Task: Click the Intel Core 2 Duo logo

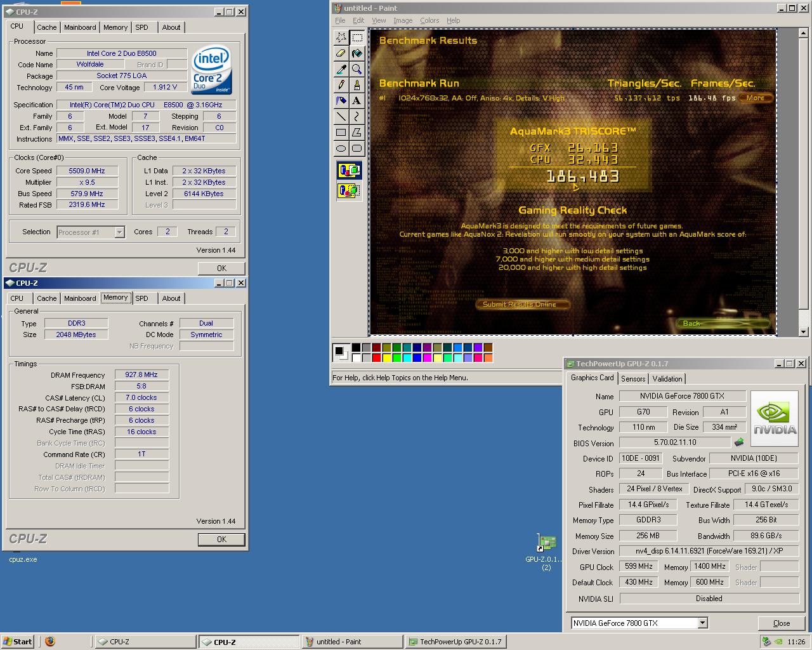Action: click(x=212, y=69)
